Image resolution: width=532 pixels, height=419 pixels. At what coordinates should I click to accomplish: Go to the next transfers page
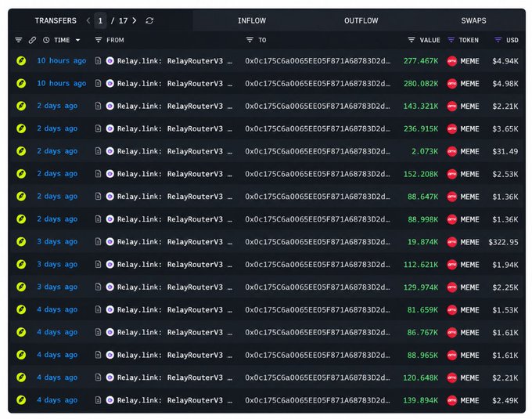pyautogui.click(x=135, y=20)
